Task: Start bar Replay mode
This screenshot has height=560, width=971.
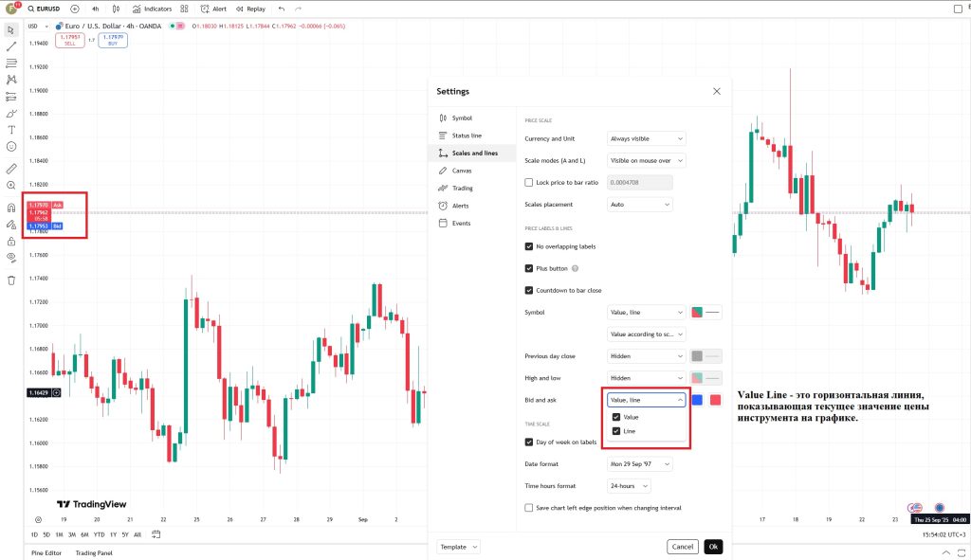Action: click(x=250, y=9)
